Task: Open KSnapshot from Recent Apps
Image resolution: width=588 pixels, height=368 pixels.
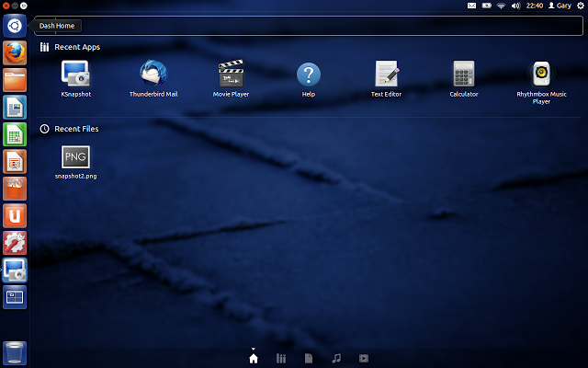Action: [75, 78]
